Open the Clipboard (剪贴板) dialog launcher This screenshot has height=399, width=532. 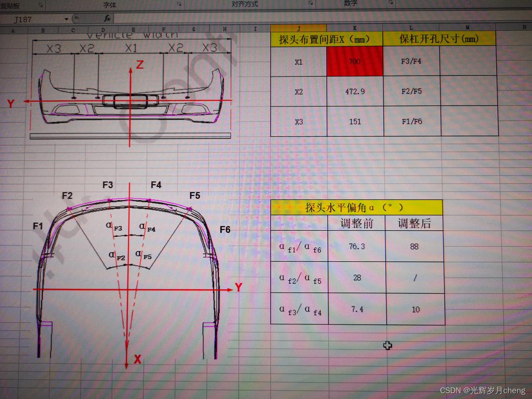(41, 5)
